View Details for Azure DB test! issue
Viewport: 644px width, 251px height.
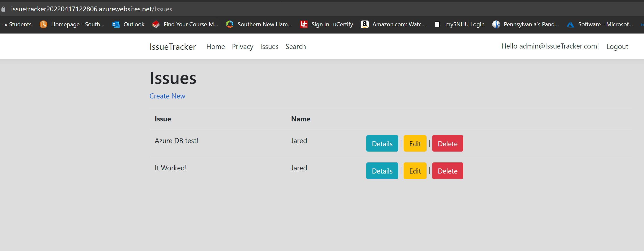(382, 143)
